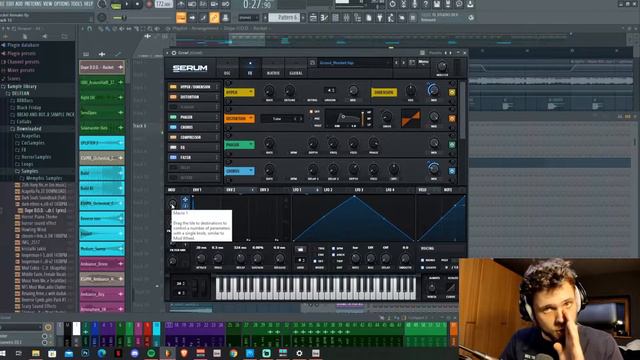Enable the LFO BPM sync checkbox
This screenshot has height=360, width=640.
coord(333,248)
